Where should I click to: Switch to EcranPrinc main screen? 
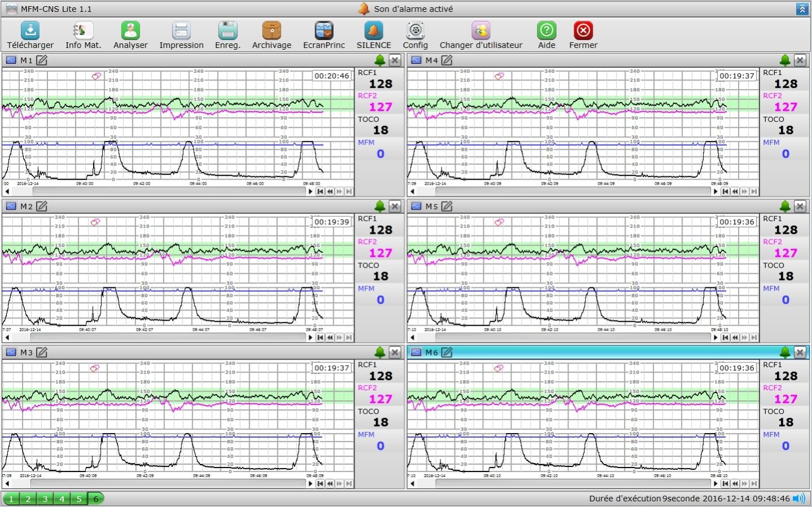324,30
